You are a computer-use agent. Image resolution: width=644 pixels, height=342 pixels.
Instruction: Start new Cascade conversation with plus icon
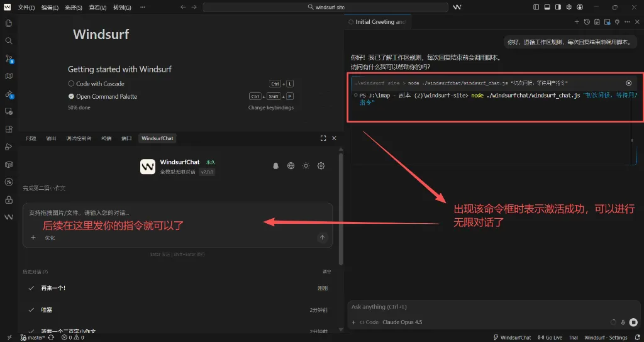tap(577, 22)
